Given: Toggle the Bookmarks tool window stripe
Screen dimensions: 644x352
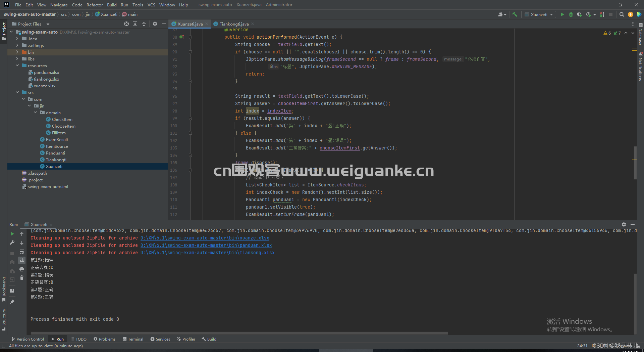Looking at the screenshot, I should coord(4,289).
